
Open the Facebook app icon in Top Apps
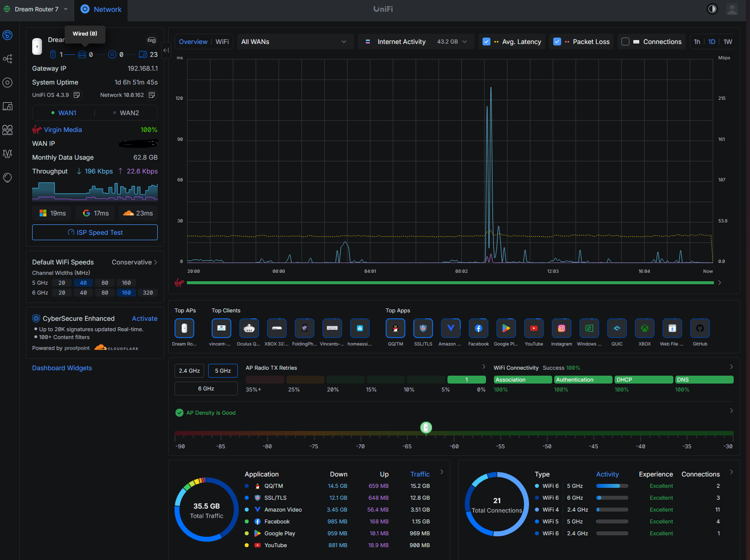point(479,329)
